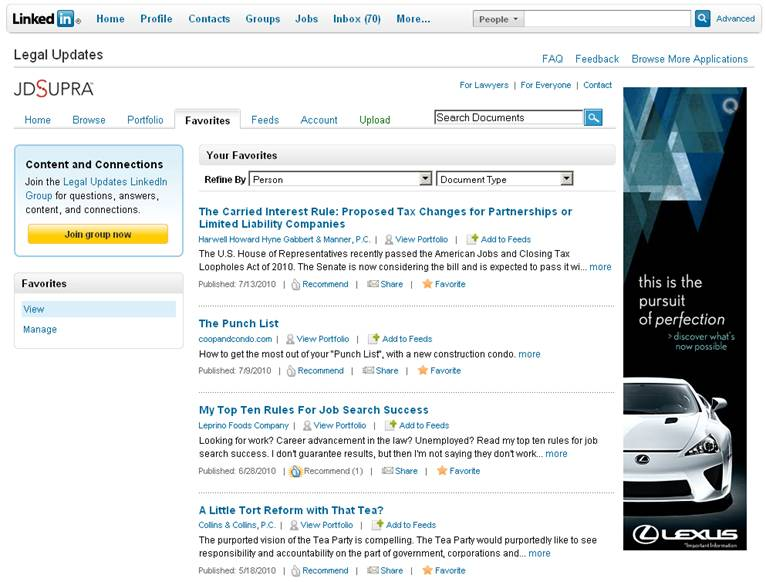Click Recommend icon for The Punch List
766x582 pixels.
291,371
